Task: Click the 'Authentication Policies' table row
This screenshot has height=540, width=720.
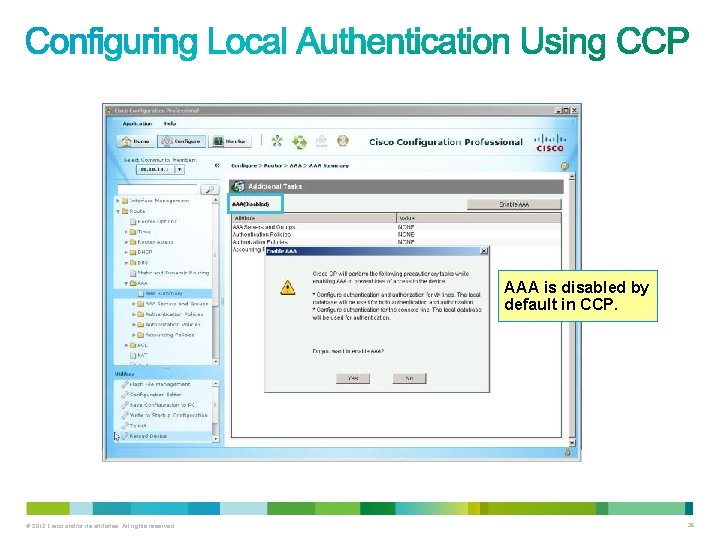Action: coord(396,234)
